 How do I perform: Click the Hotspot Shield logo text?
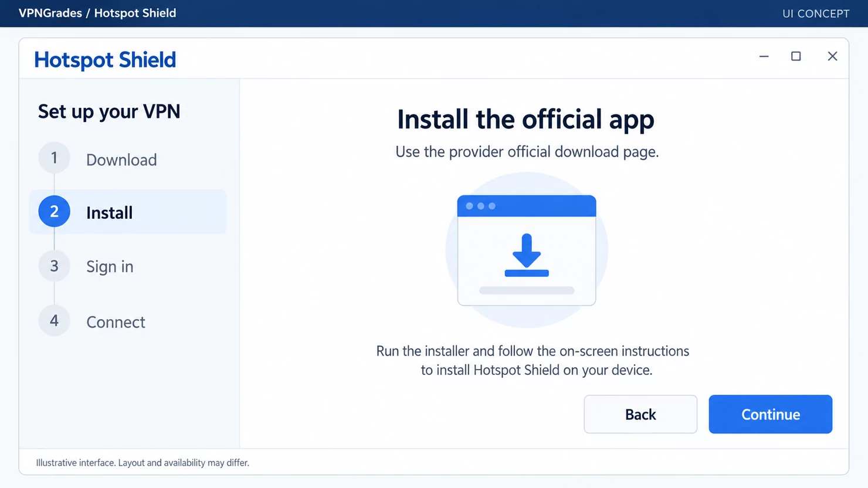[105, 60]
